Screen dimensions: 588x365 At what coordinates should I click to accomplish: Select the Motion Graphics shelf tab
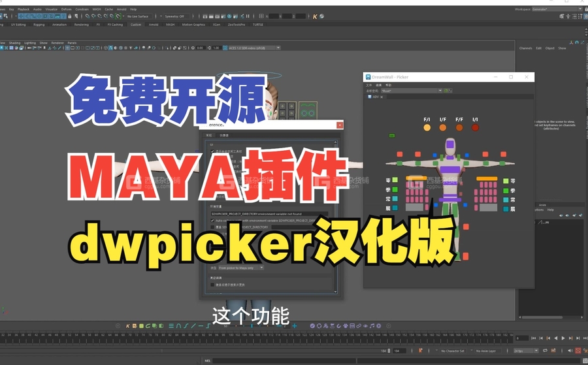coord(193,25)
